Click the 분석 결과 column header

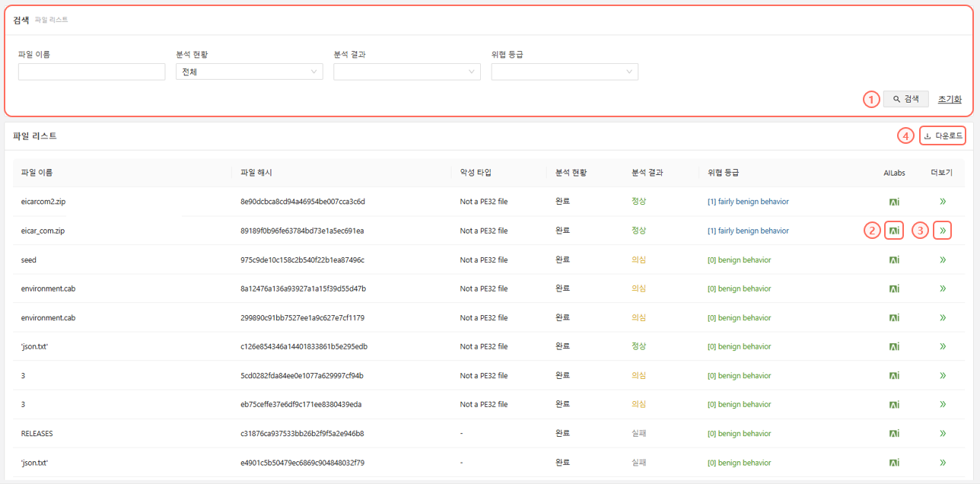647,173
